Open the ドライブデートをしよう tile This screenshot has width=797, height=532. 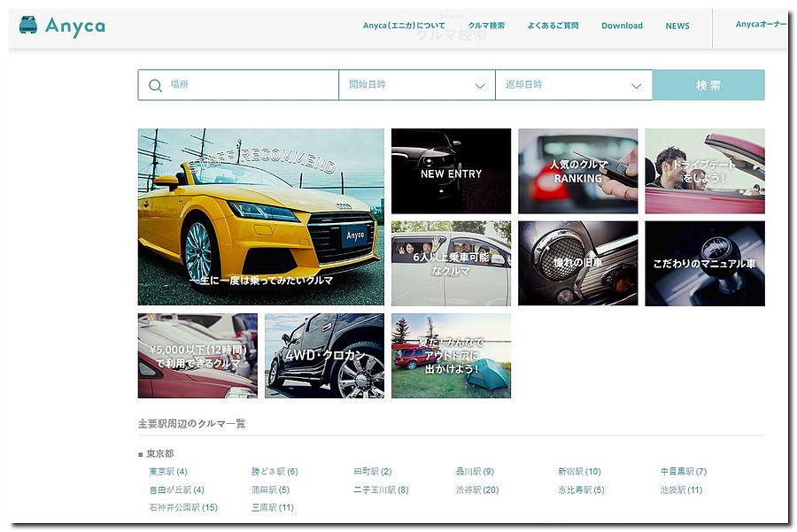(705, 171)
